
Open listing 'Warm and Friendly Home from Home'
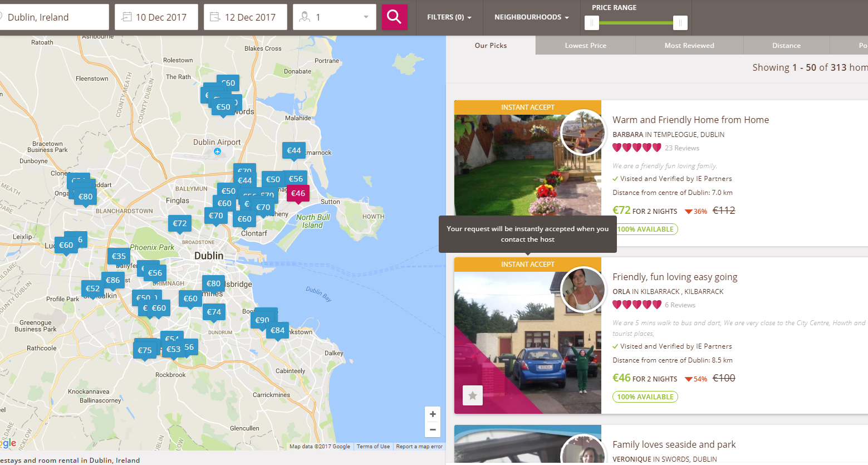coord(690,120)
